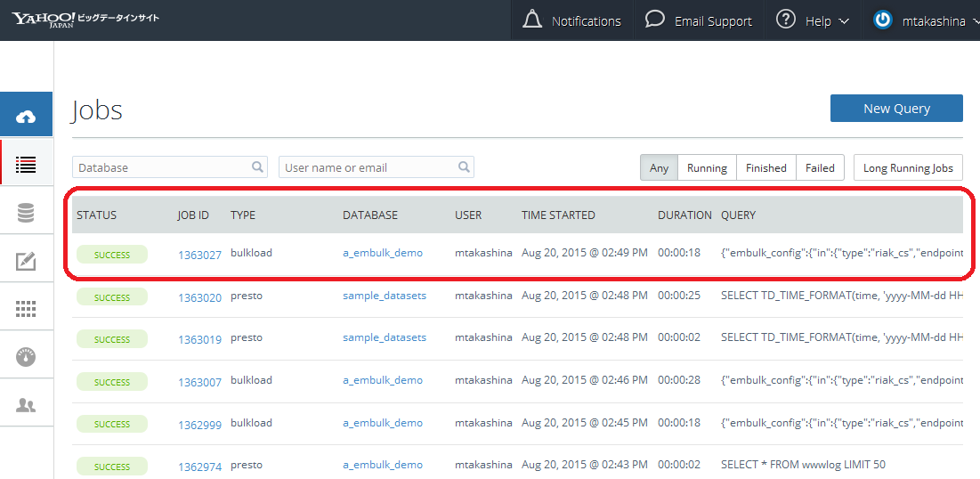
Task: Open the Databases sidebar icon
Action: [x=26, y=214]
